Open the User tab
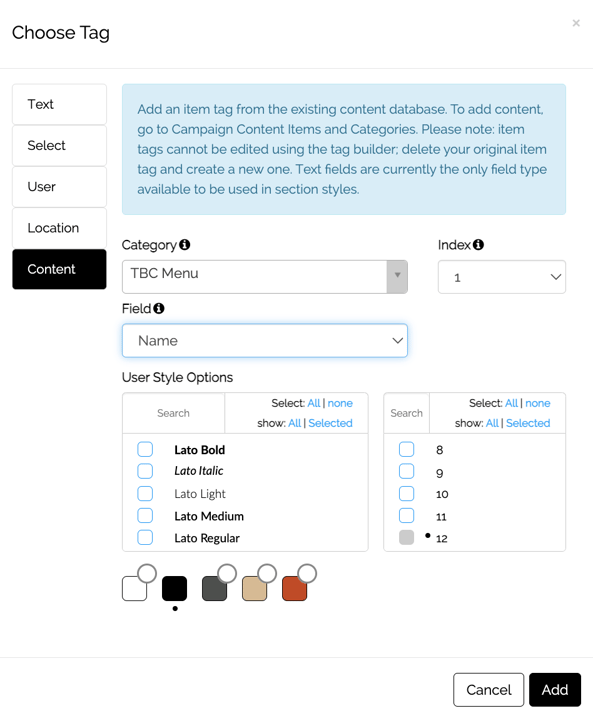 (x=59, y=187)
